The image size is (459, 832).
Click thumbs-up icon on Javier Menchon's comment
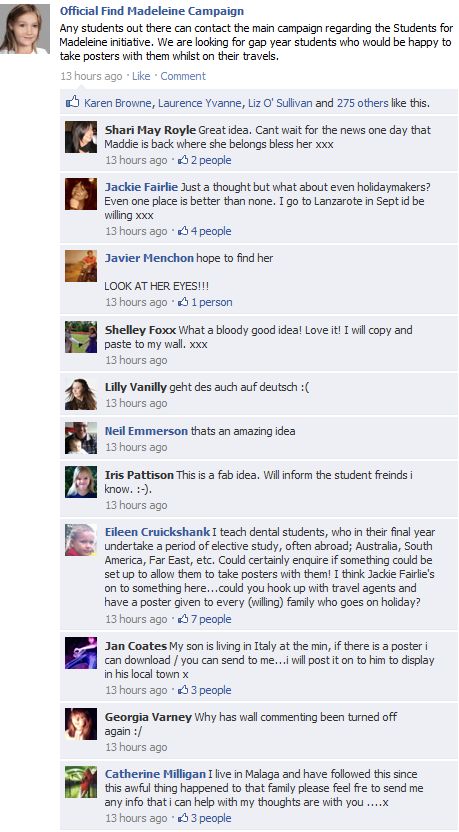point(183,302)
